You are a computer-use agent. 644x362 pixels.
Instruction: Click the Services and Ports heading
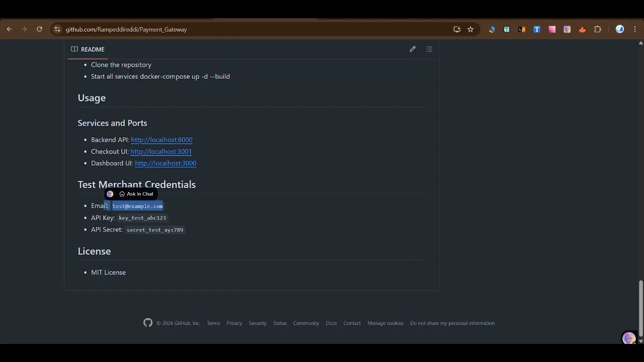[x=112, y=123]
